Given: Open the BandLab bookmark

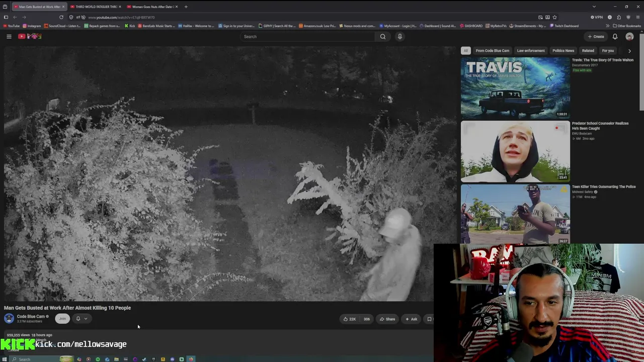Looking at the screenshot, I should point(155,26).
